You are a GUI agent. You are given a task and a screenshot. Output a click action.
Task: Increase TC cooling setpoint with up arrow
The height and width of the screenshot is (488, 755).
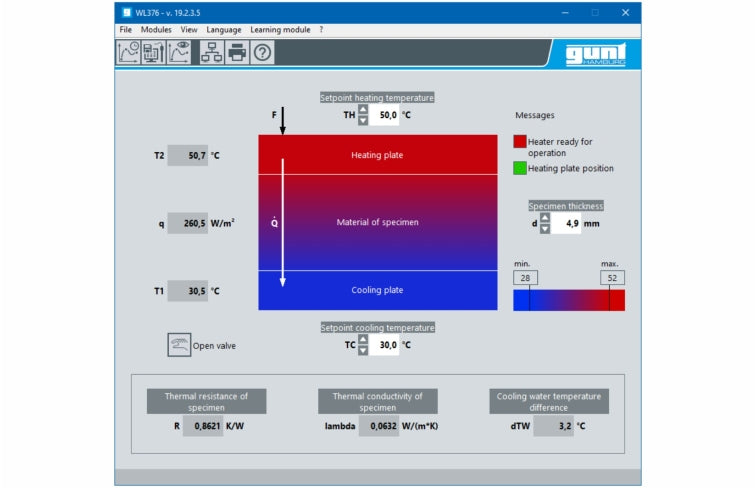[363, 339]
